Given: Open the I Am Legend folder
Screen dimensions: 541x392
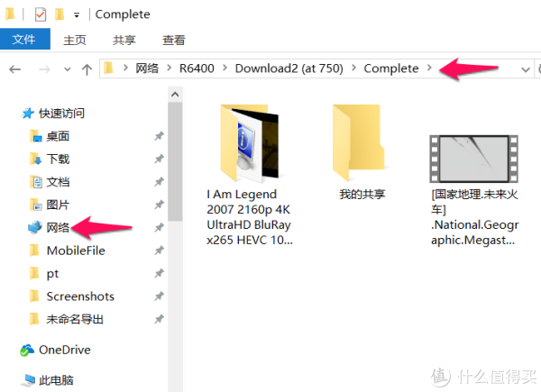Looking at the screenshot, I should pyautogui.click(x=249, y=175).
